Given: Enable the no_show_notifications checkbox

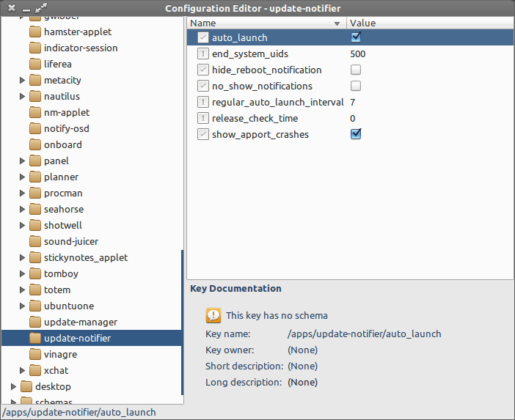Looking at the screenshot, I should (356, 86).
